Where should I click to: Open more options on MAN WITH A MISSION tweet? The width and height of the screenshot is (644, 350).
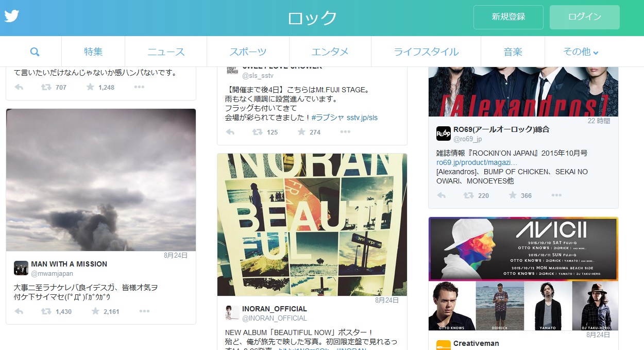tap(144, 311)
